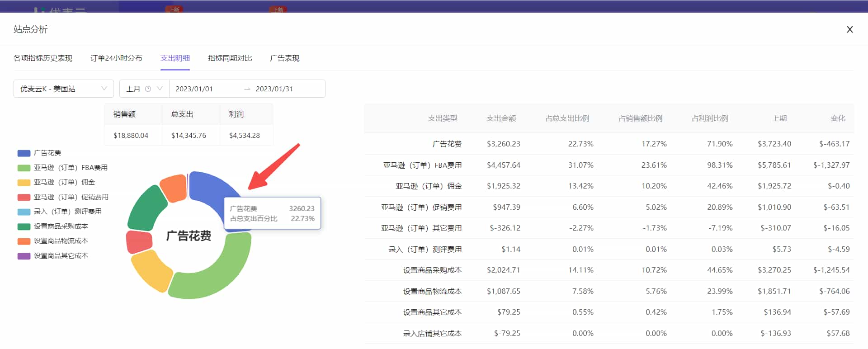This screenshot has height=349, width=868.
Task: Switch to 订单24小时分布 tab
Action: tap(116, 58)
